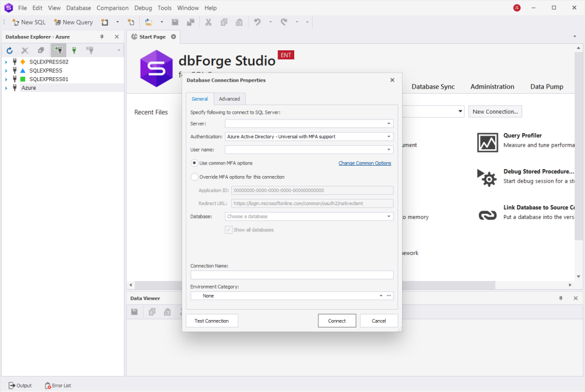Refresh the Database Explorer tree
Screen dimensions: 585x392
(x=10, y=50)
